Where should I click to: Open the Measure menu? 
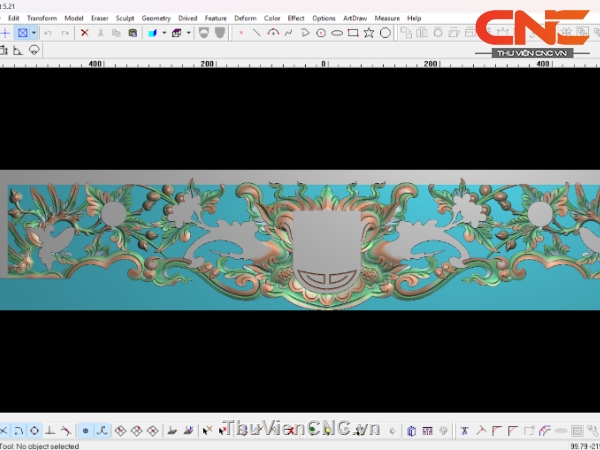tap(387, 18)
